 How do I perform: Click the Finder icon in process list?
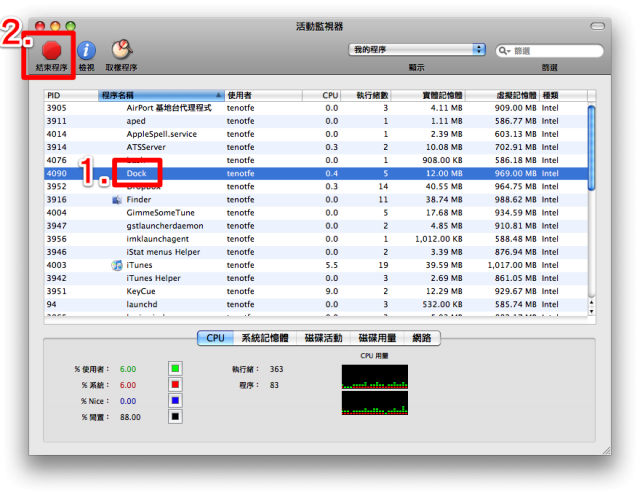pyautogui.click(x=117, y=200)
